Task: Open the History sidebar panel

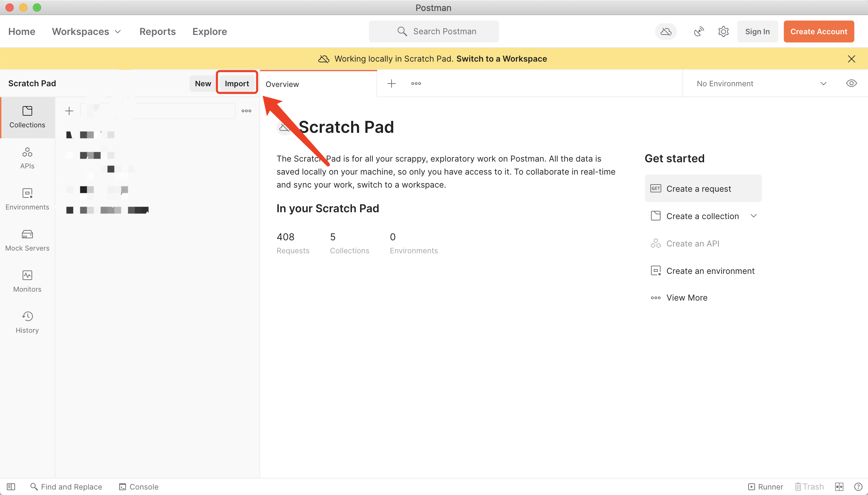Action: click(x=27, y=322)
